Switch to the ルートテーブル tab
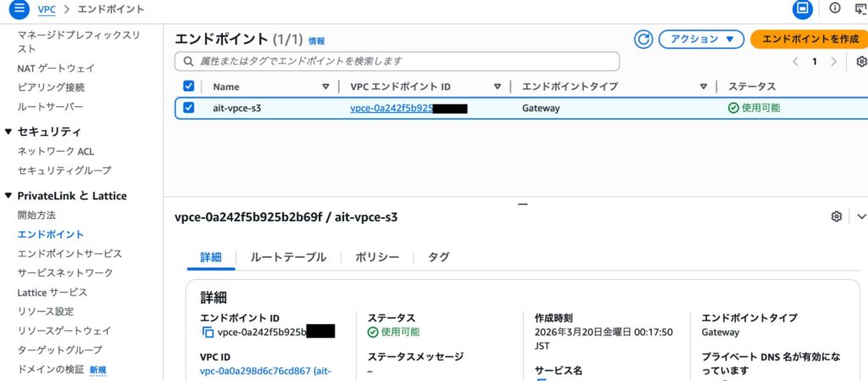The height and width of the screenshot is (381, 868). coord(288,257)
